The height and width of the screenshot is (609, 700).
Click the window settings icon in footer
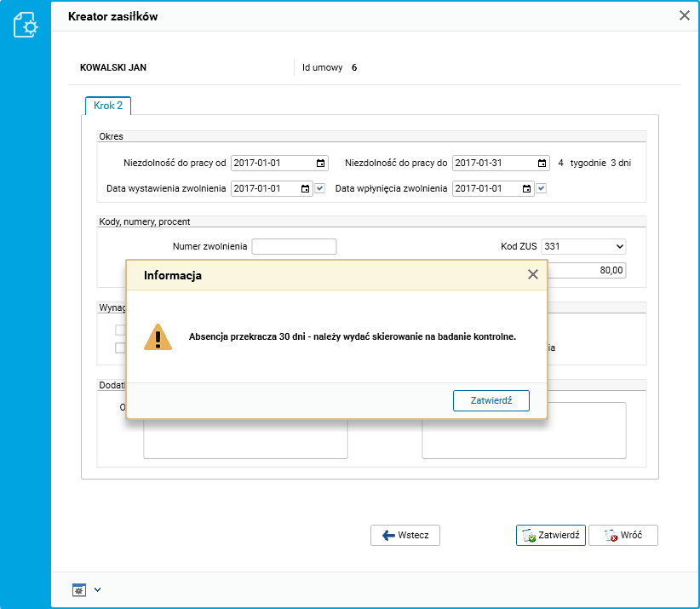pyautogui.click(x=78, y=589)
